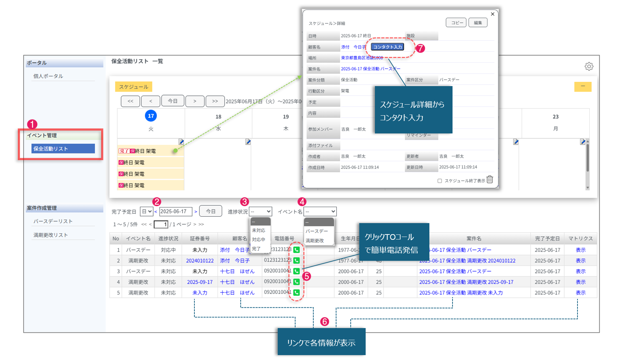Collapse schedule panel with yellow minus button
The image size is (622, 364).
point(583,86)
